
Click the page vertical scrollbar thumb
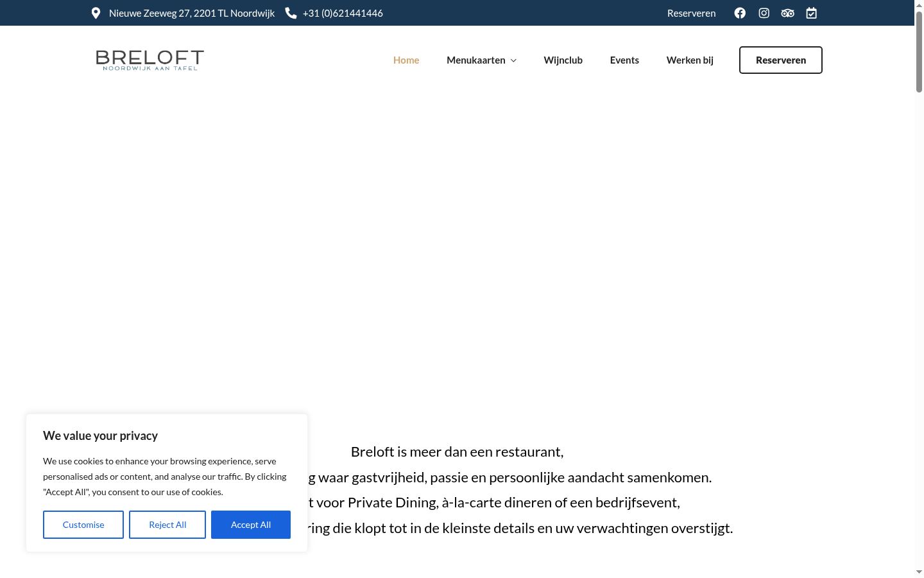tap(919, 51)
